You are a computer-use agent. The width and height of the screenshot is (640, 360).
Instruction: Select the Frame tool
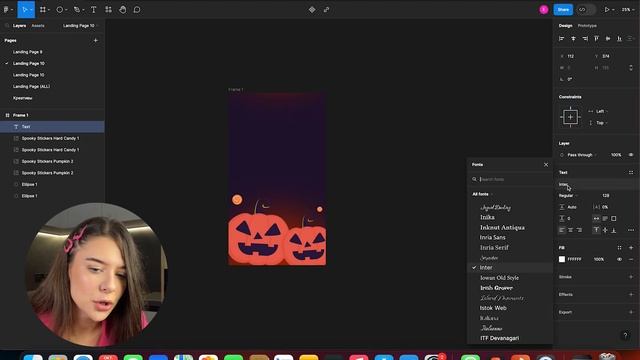42,9
